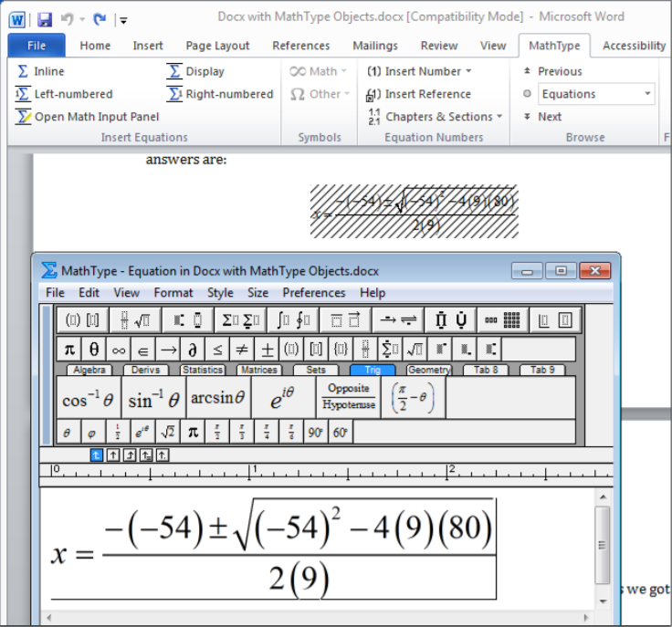Insert a Right-numbered equation
Viewport: 672px width, 627px height.
(x=220, y=94)
